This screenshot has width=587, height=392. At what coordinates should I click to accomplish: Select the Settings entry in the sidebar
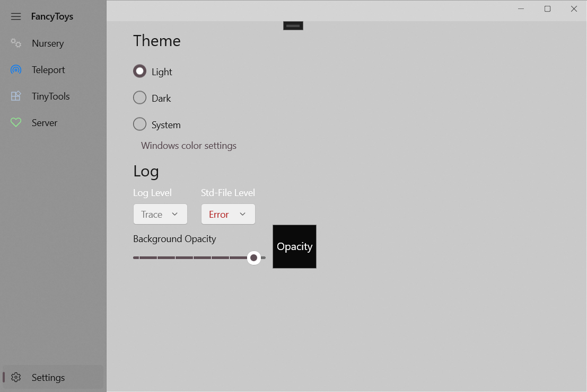tap(48, 377)
